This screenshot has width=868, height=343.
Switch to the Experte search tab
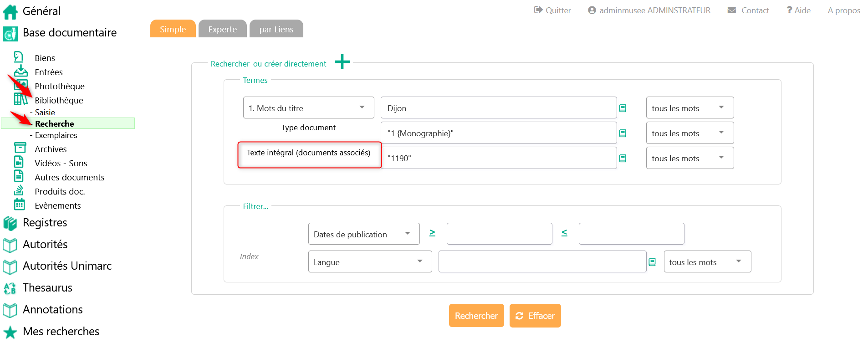[222, 29]
